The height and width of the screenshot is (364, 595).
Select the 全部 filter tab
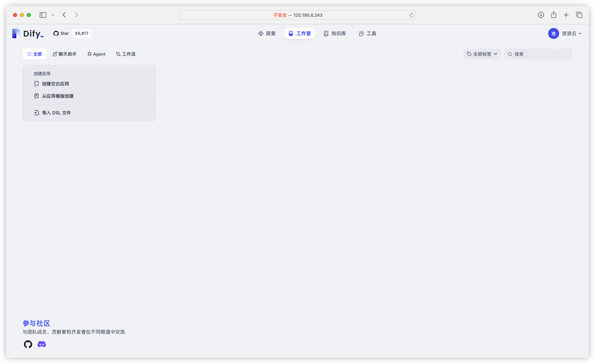[35, 54]
